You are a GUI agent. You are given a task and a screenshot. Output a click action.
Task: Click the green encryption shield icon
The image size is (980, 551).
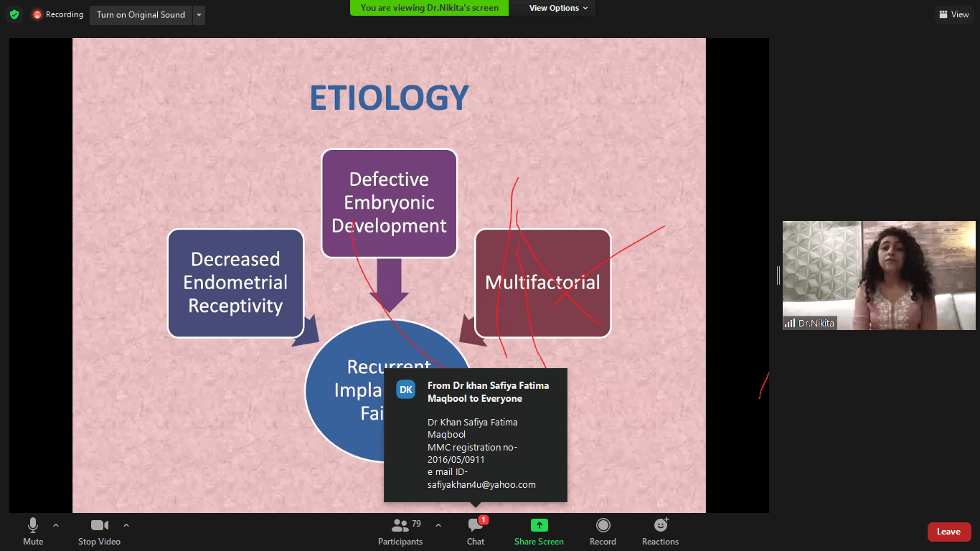pyautogui.click(x=14, y=14)
